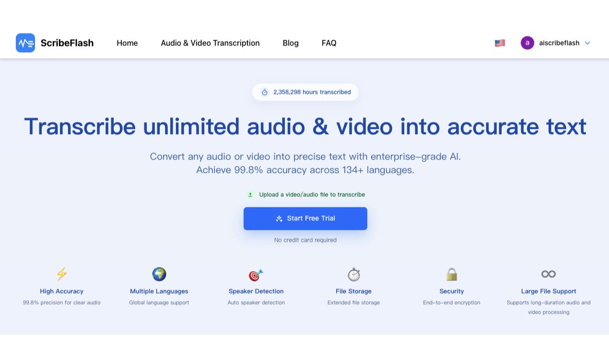The width and height of the screenshot is (609, 364).
Task: Click the lightning bolt High Accuracy icon
Action: [x=62, y=274]
